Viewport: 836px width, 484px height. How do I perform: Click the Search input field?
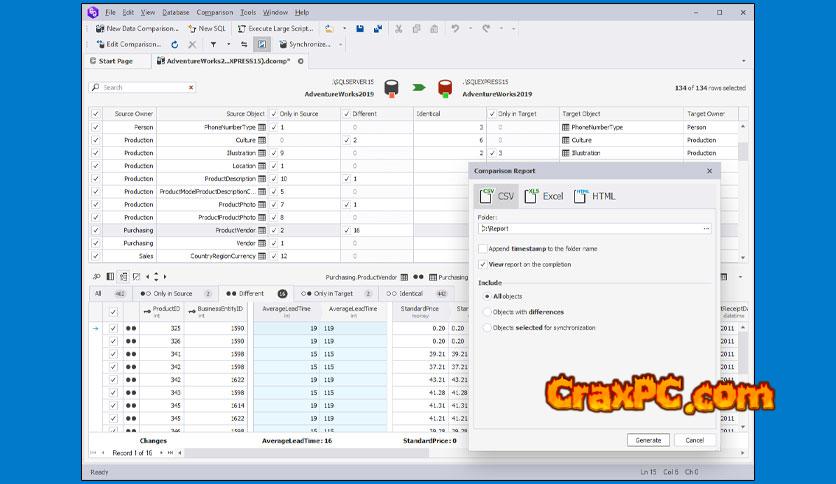coord(150,88)
